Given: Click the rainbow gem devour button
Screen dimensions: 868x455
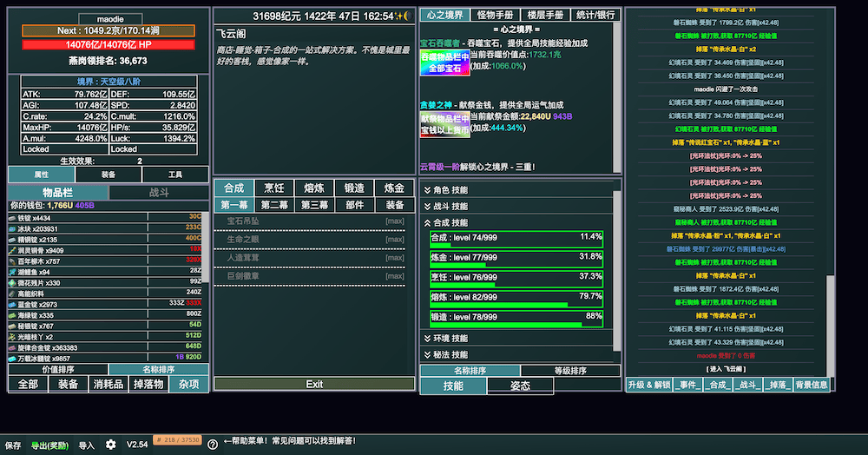Looking at the screenshot, I should [445, 63].
